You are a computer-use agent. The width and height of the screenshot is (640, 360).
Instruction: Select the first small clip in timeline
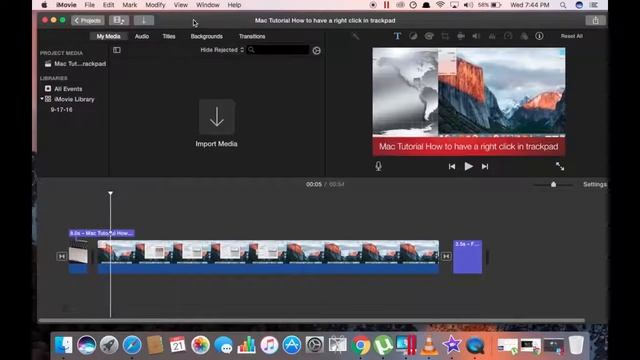pyautogui.click(x=78, y=256)
